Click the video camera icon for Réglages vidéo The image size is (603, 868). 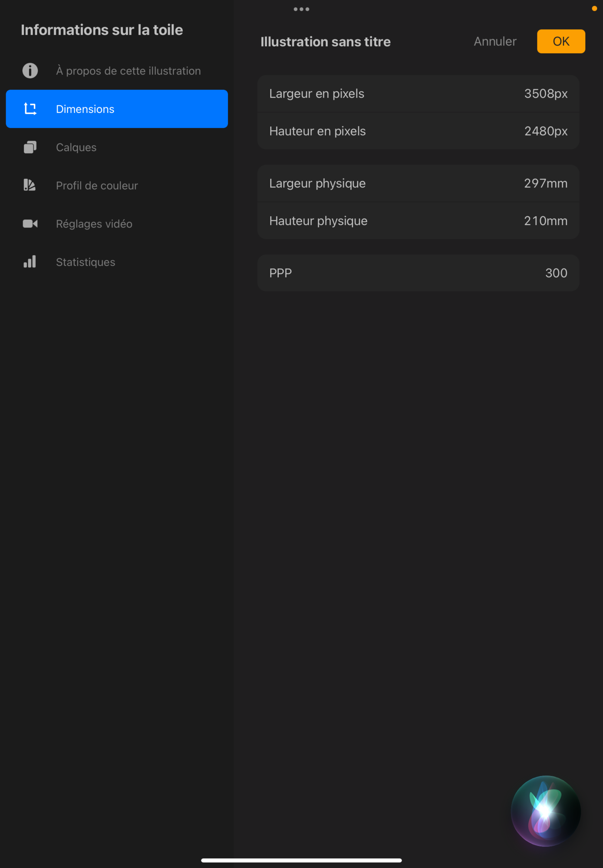click(30, 224)
